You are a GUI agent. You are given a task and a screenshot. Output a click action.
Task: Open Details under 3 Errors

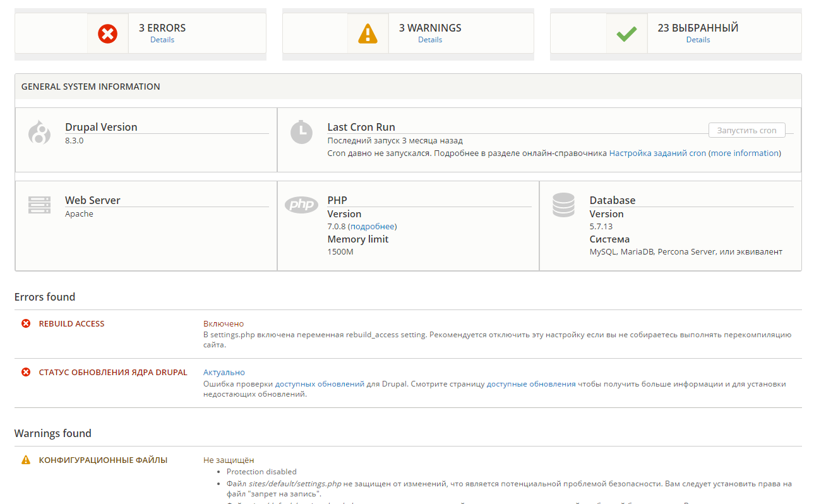point(162,40)
